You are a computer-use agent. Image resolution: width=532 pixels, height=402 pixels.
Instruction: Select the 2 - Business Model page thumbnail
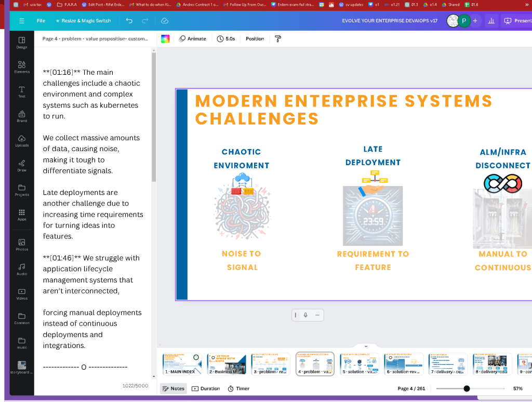(x=227, y=364)
